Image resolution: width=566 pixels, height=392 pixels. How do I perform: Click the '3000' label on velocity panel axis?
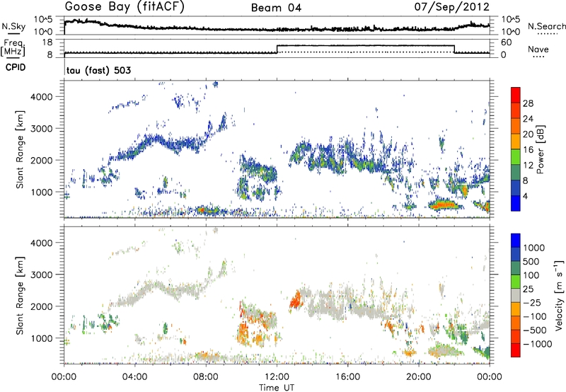pos(42,275)
